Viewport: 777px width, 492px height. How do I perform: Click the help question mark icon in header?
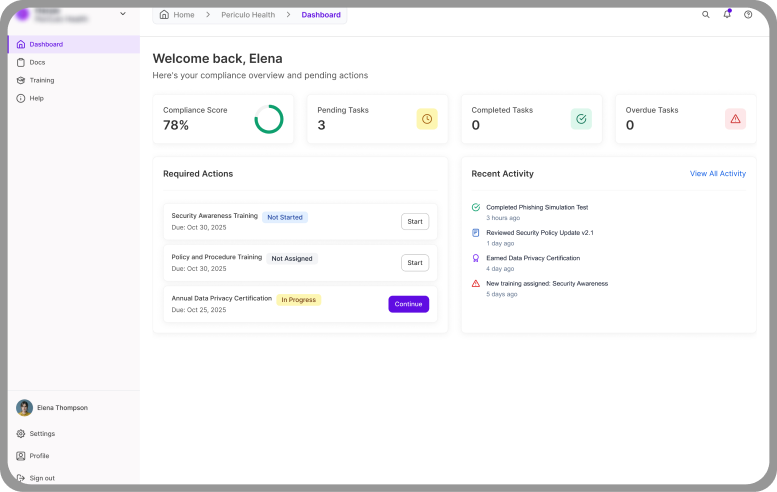pos(748,15)
